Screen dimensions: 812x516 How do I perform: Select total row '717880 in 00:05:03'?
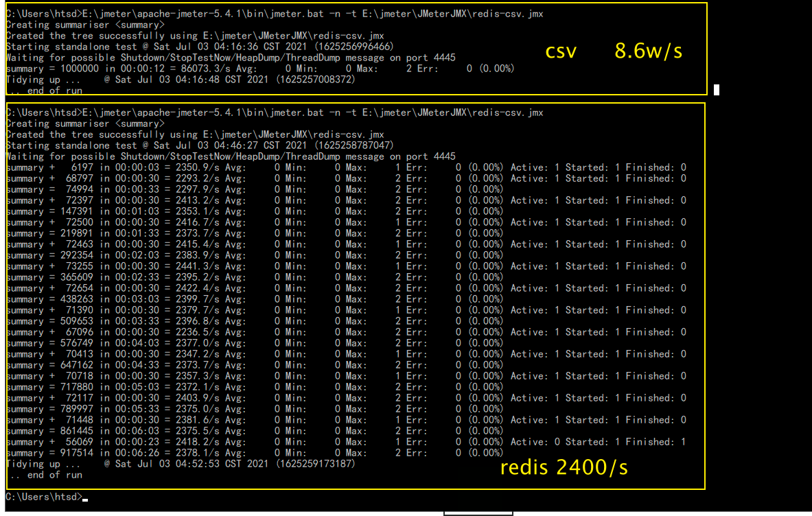[255, 387]
